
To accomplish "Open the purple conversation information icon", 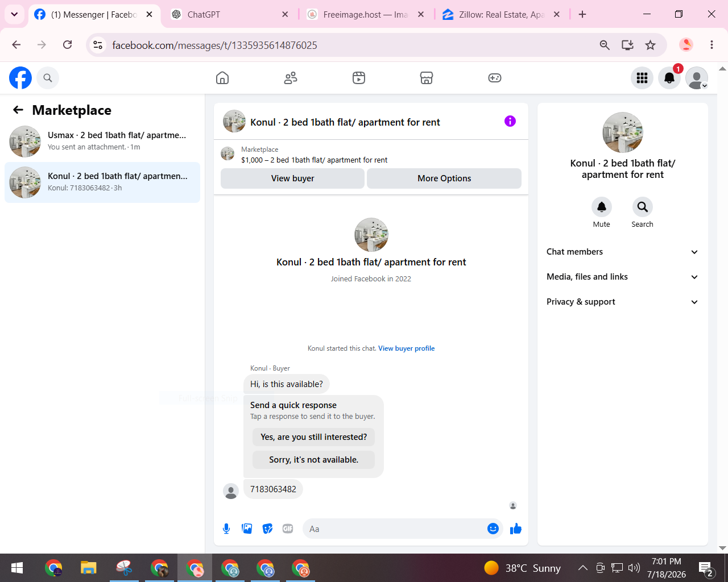I will click(x=510, y=121).
